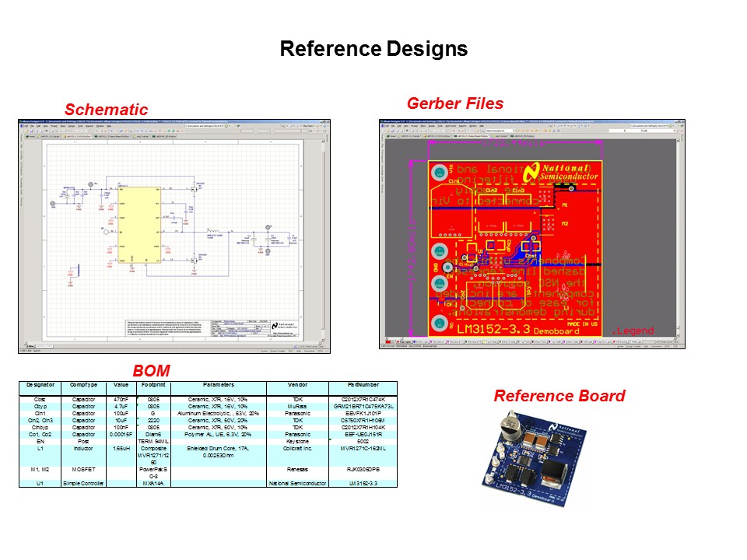747x560 pixels.
Task: Select the Designator column header in the BOM
Action: 40,385
